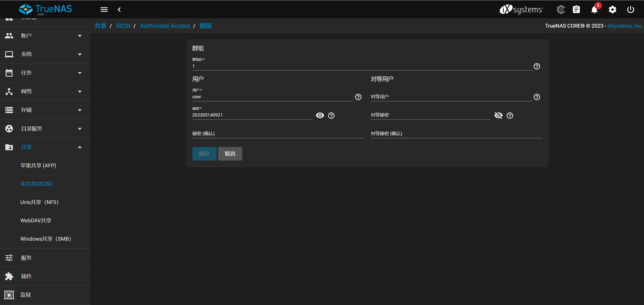This screenshot has width=644, height=305.
Task: Open Windows共享 (SMB) menu item
Action: pos(46,239)
